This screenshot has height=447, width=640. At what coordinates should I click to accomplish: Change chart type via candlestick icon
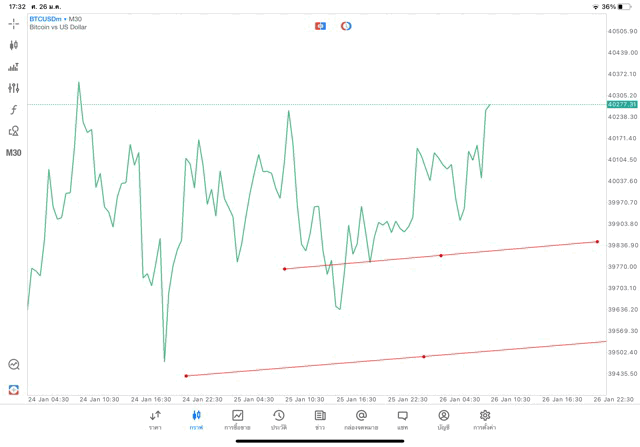pos(14,45)
